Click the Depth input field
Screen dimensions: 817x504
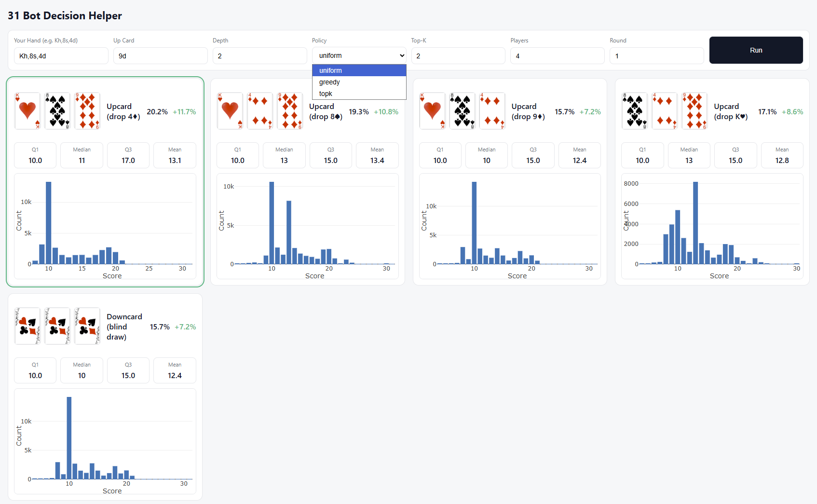coord(259,56)
